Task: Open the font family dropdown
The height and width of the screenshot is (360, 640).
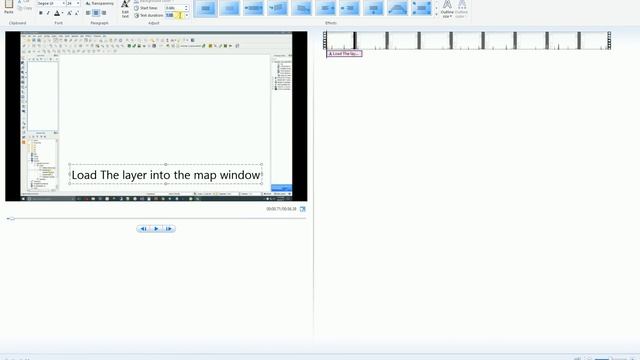Action: click(x=63, y=3)
